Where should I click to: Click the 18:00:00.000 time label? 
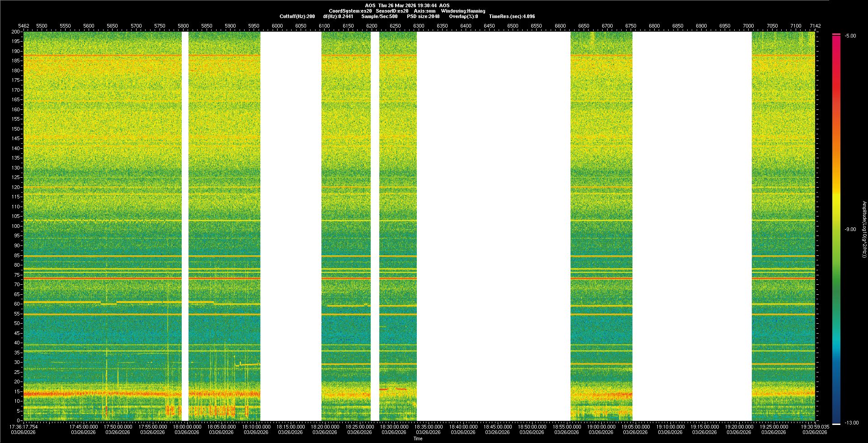point(187,427)
